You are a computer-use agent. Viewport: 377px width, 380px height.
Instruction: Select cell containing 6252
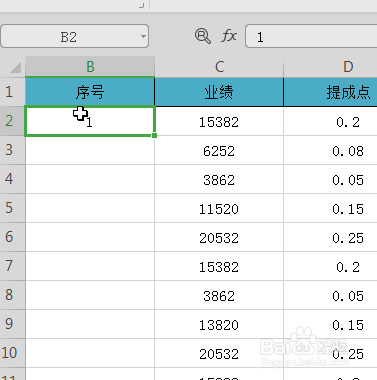pos(219,150)
